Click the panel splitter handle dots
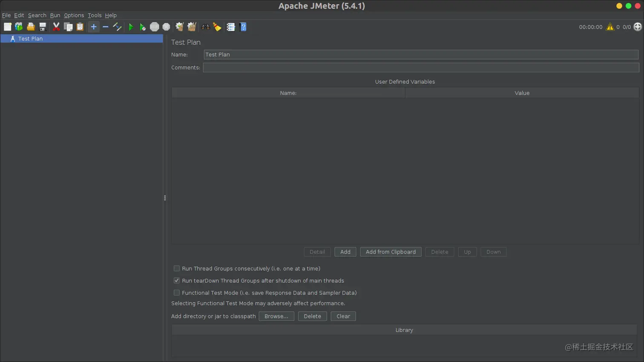644x362 pixels. click(165, 198)
